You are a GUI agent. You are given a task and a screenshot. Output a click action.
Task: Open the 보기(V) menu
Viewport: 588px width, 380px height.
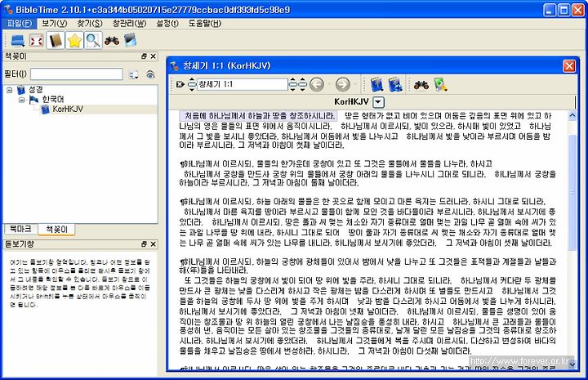click(54, 23)
